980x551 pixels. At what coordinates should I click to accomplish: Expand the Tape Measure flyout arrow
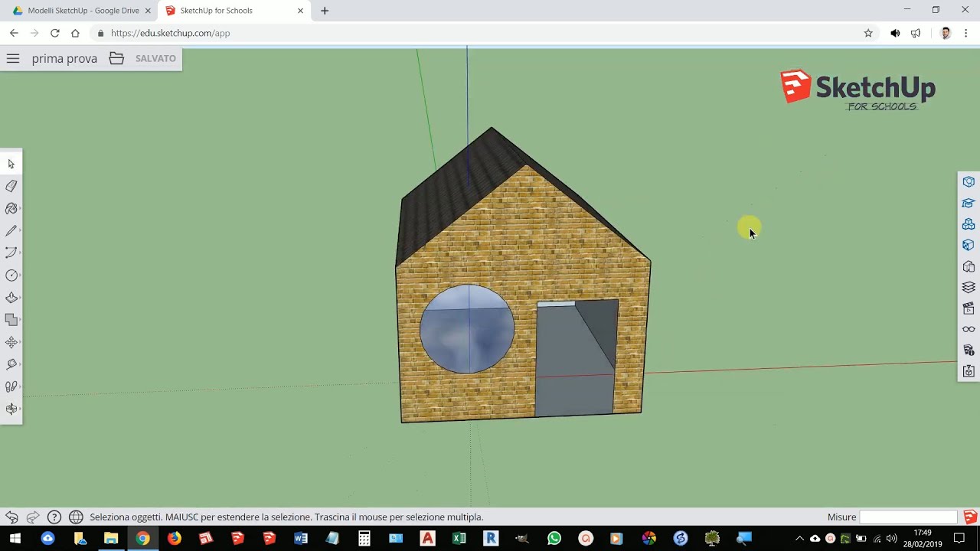pyautogui.click(x=19, y=365)
